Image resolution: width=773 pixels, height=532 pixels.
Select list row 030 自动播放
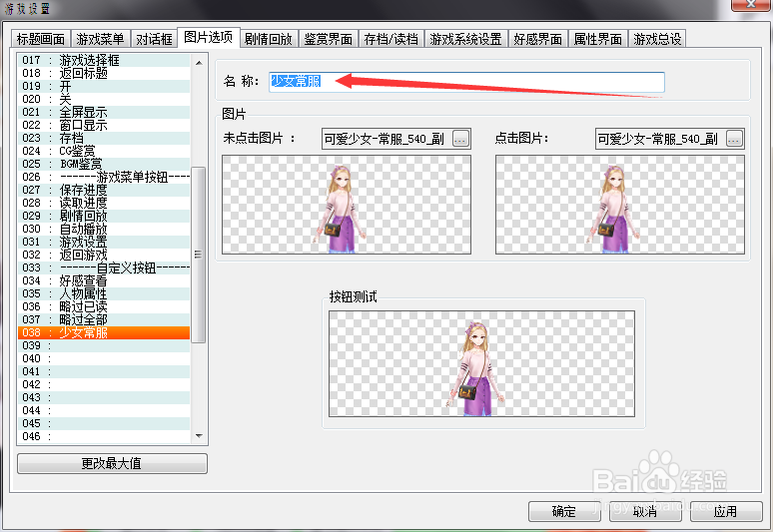coord(104,229)
